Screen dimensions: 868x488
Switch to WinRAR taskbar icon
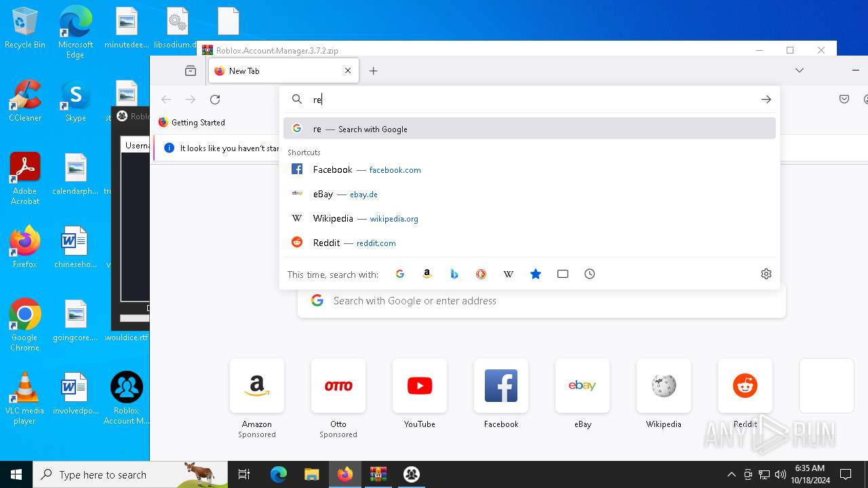coord(378,474)
